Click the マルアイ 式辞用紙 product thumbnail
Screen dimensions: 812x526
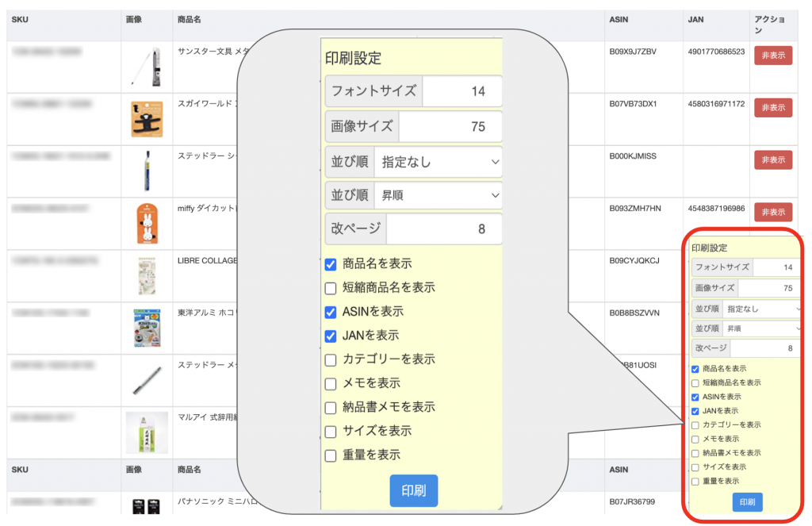(147, 432)
